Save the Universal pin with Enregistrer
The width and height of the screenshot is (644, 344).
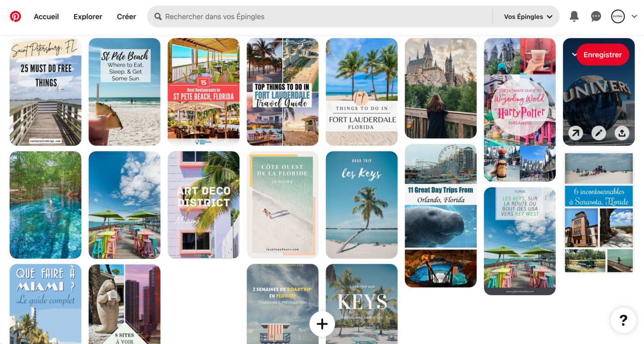click(603, 55)
